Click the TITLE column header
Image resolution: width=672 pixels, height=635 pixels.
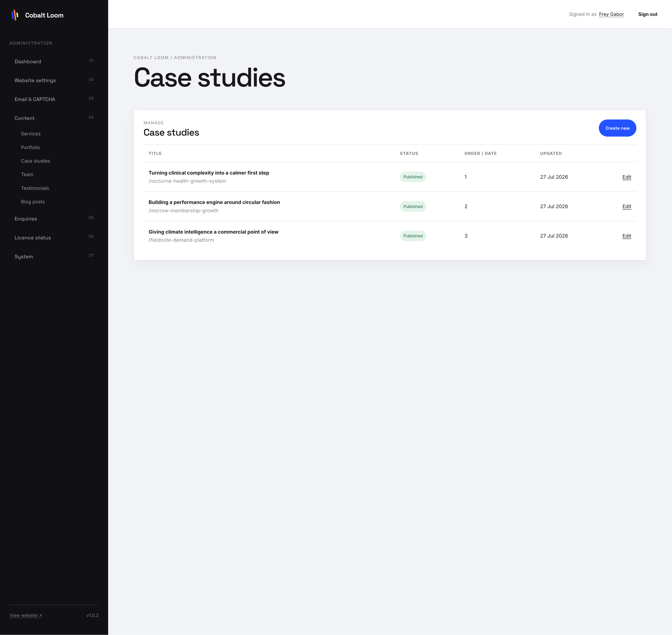(x=155, y=153)
